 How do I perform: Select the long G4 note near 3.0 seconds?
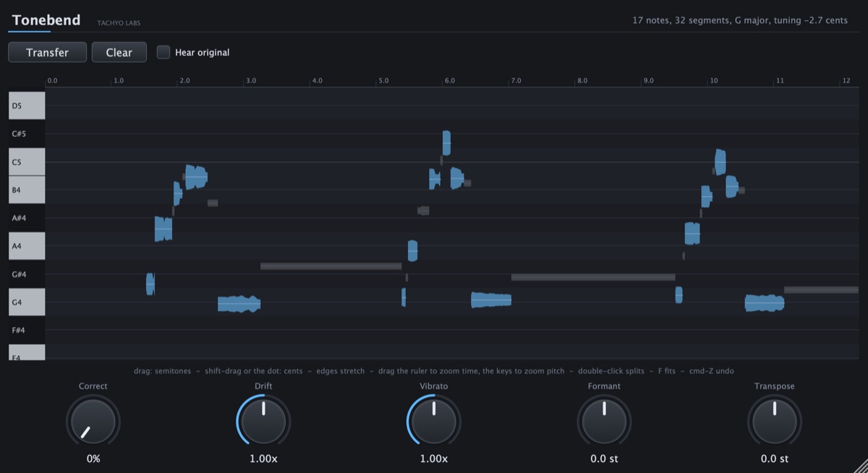coord(239,304)
